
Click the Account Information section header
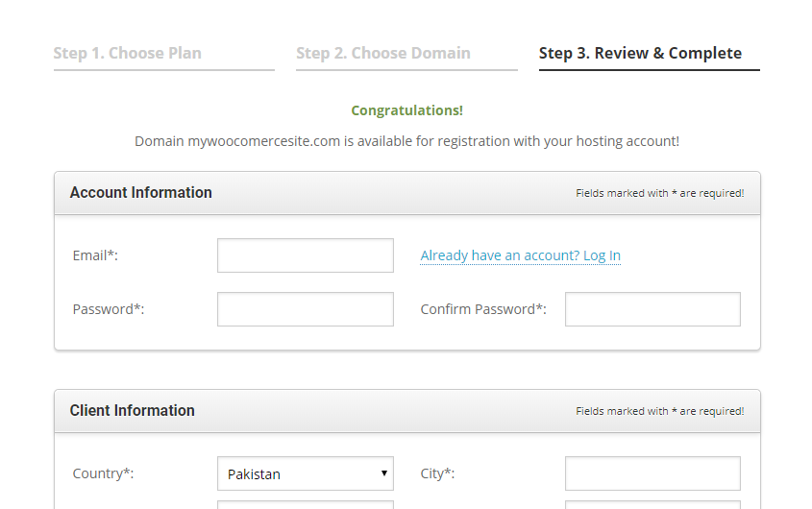(x=141, y=193)
